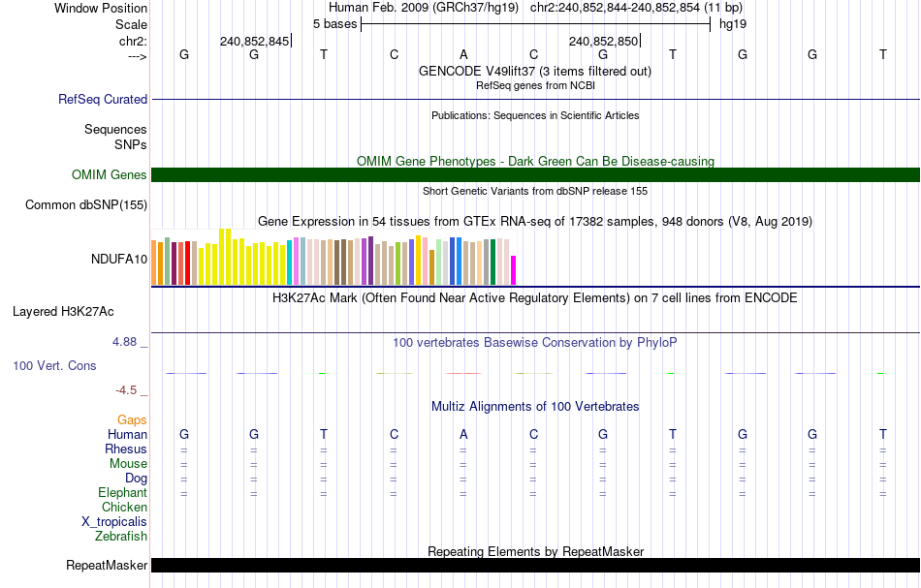Open the 100 Vert. Cons track label
921x588 pixels.
coord(54,365)
